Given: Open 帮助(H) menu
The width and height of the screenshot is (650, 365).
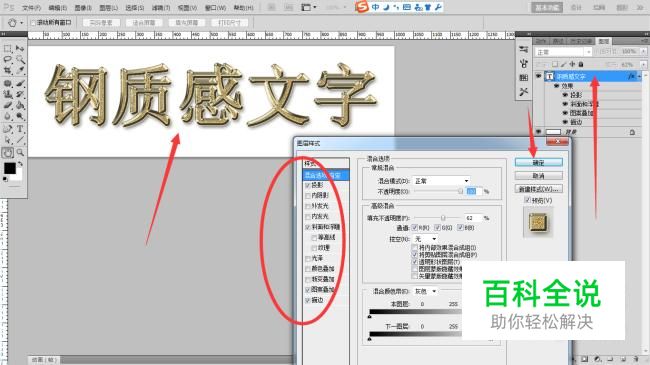Looking at the screenshot, I should (x=243, y=8).
